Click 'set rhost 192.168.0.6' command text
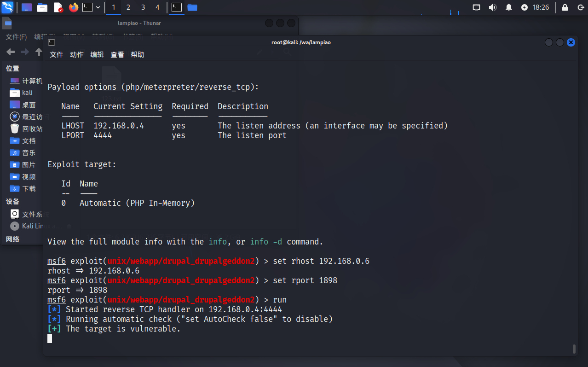The width and height of the screenshot is (588, 367). pos(321,261)
